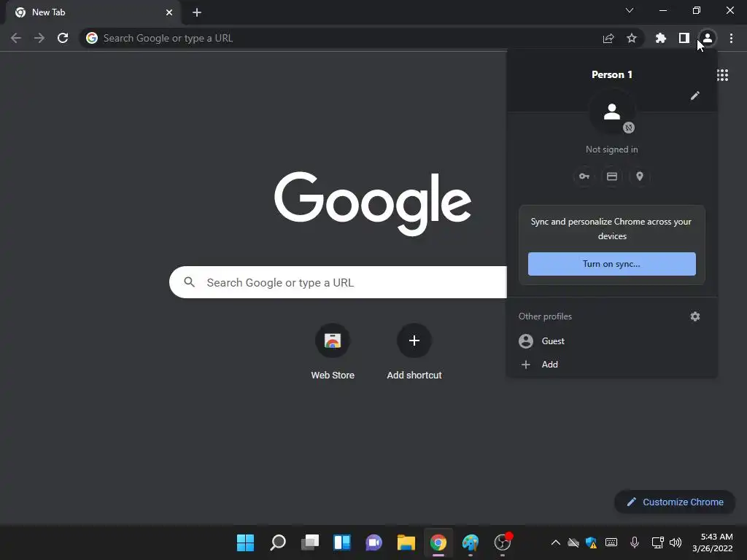Viewport: 747px width, 560px height.
Task: Click the Windows Security tray icon
Action: pyautogui.click(x=592, y=542)
